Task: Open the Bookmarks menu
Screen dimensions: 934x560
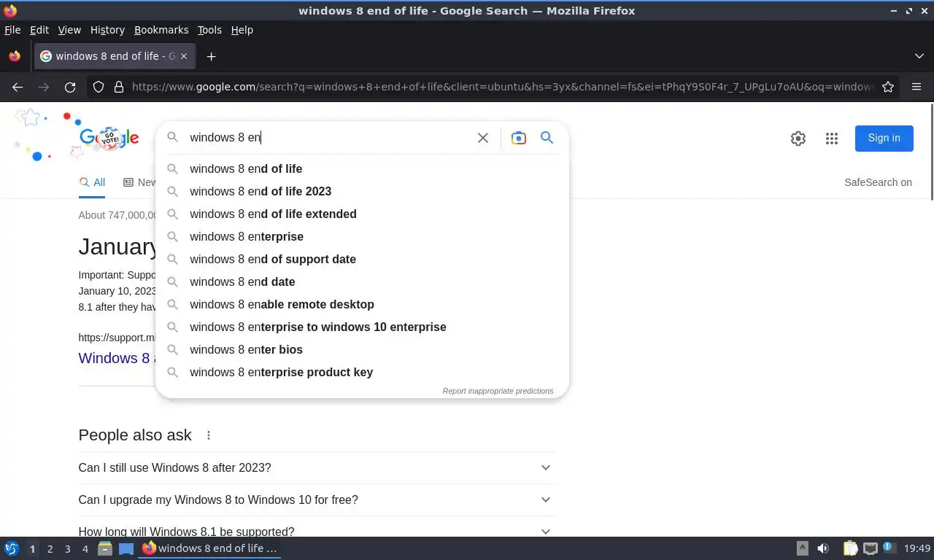Action: [x=161, y=30]
